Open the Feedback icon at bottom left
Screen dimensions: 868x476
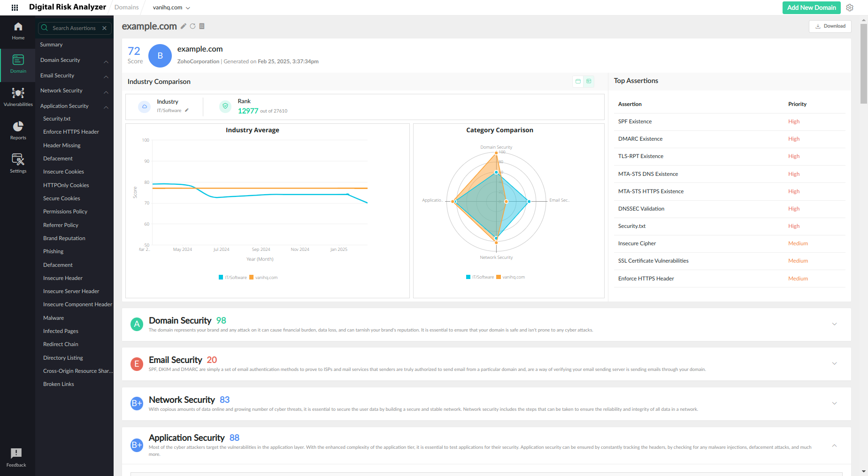16,457
